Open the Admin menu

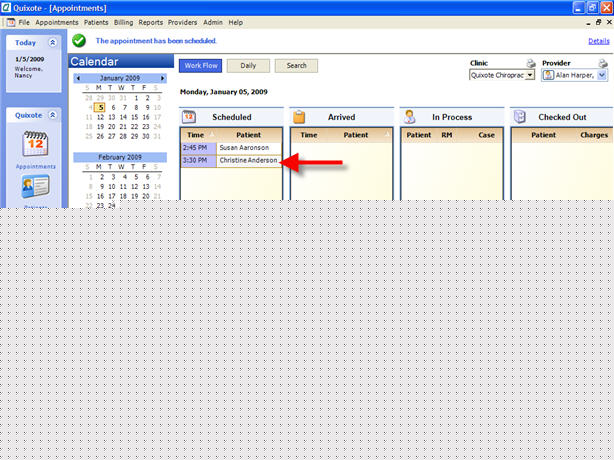tap(213, 22)
